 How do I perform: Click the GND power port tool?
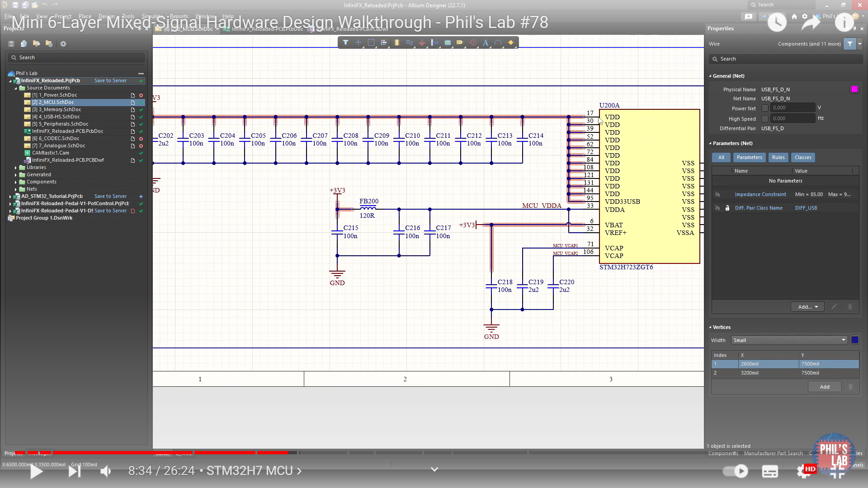[x=422, y=42]
